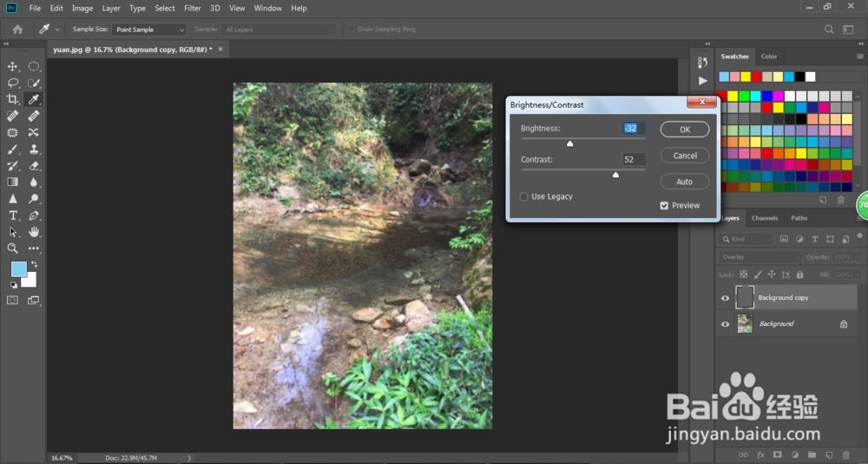Click the Auto button
868x464 pixels.
(685, 182)
